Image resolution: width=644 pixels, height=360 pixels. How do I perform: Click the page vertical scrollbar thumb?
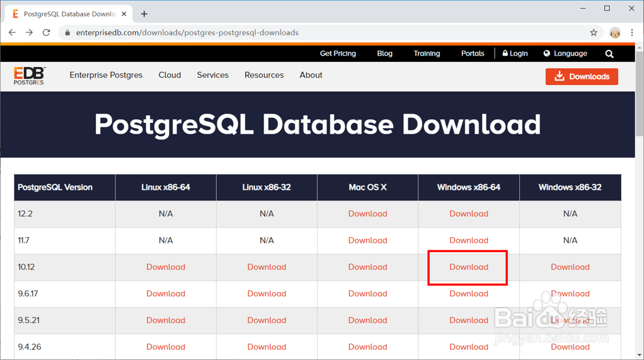[x=640, y=95]
